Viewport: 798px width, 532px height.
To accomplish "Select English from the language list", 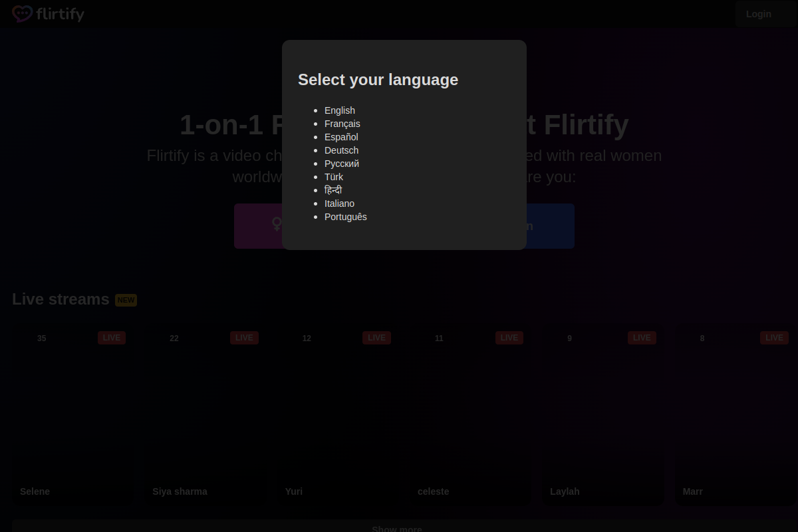I will [x=340, y=110].
